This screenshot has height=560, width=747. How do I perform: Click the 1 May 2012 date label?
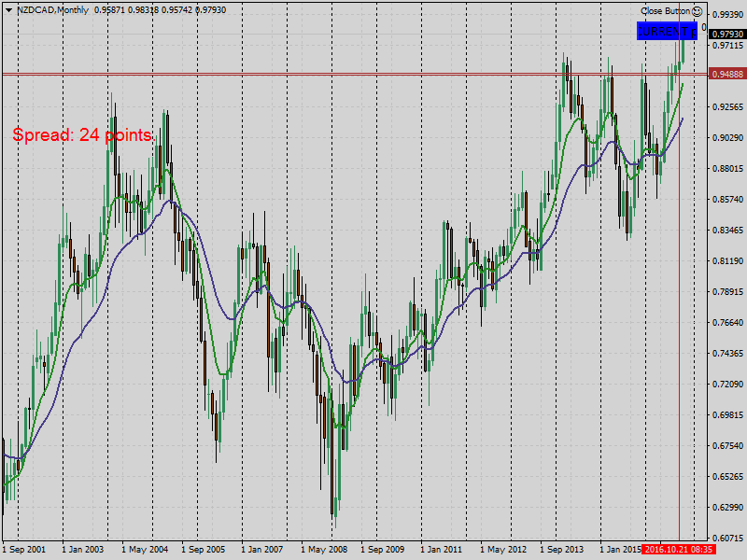coord(503,550)
